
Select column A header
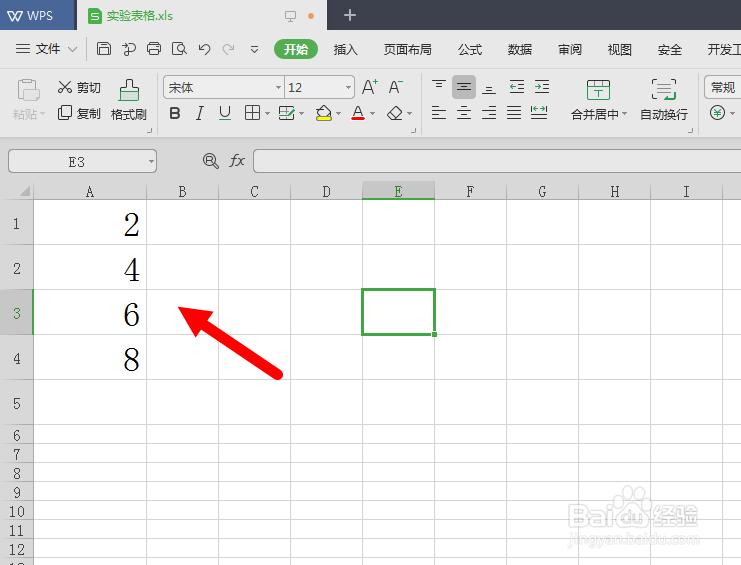90,191
